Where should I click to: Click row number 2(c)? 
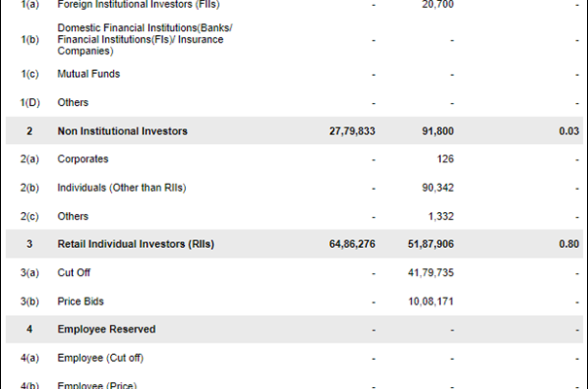pos(29,216)
